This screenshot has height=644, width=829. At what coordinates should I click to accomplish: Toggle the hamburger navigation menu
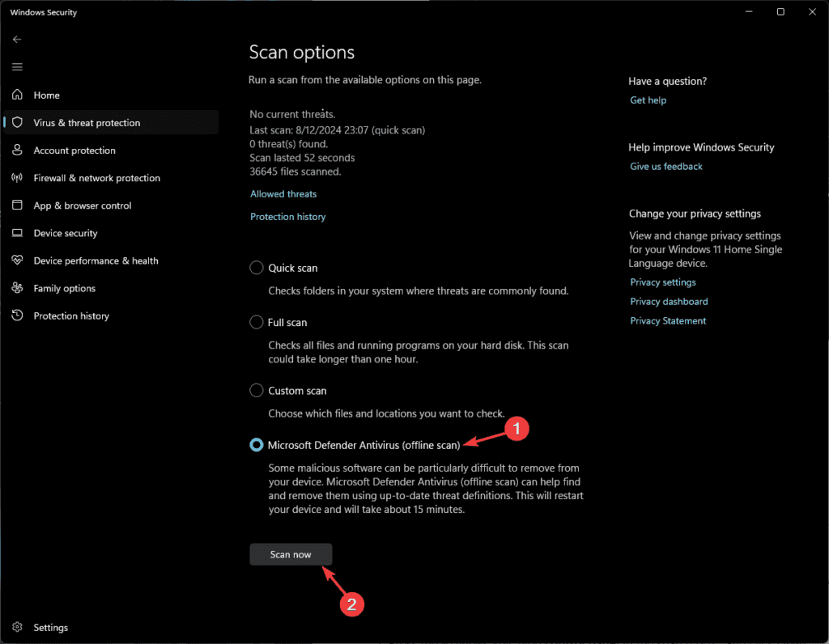(17, 66)
